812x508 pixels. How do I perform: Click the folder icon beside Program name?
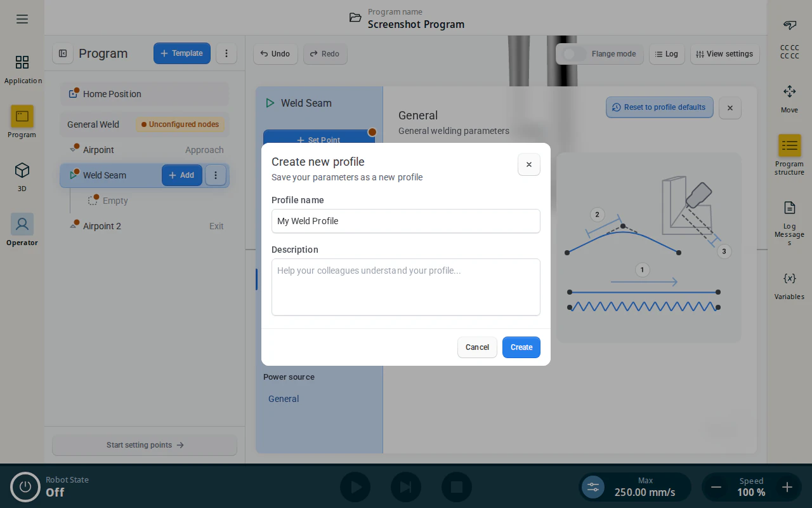point(355,18)
